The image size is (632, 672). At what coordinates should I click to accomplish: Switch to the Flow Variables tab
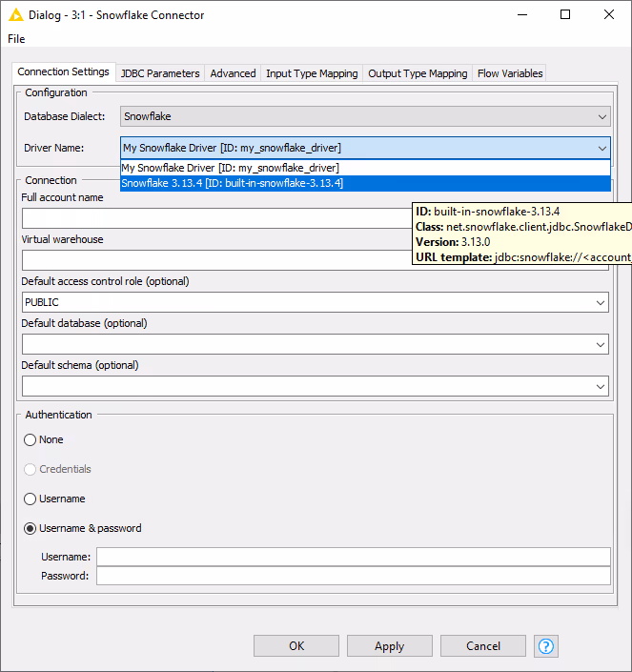pyautogui.click(x=510, y=73)
